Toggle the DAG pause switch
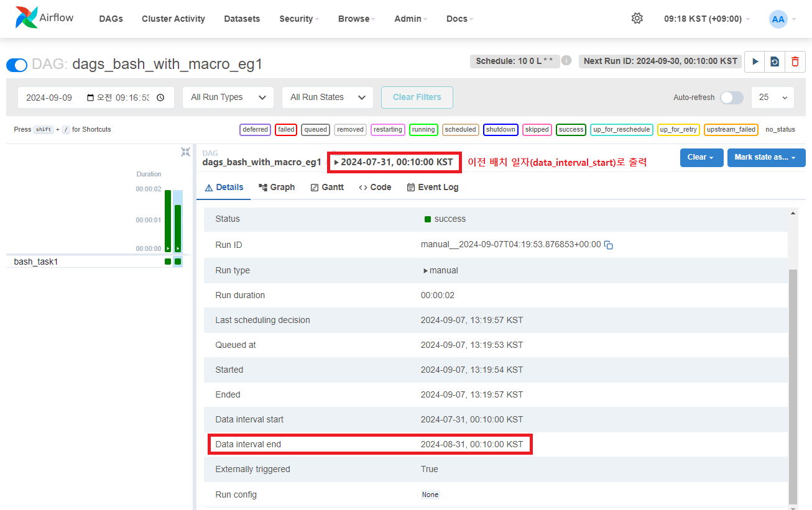 click(17, 65)
